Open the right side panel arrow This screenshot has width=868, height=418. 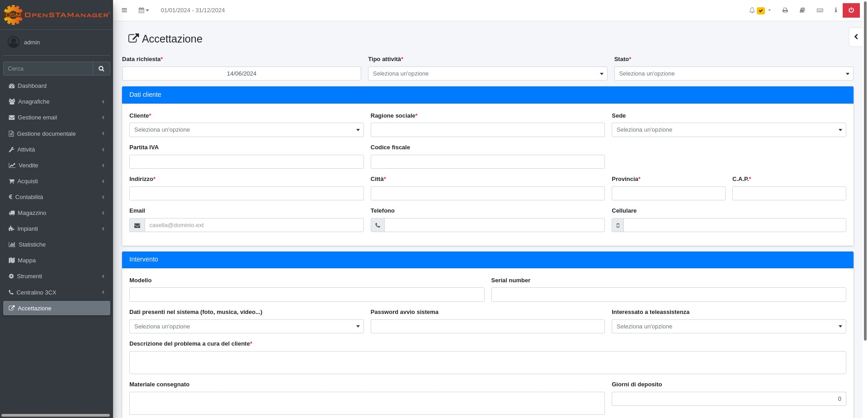coord(856,37)
